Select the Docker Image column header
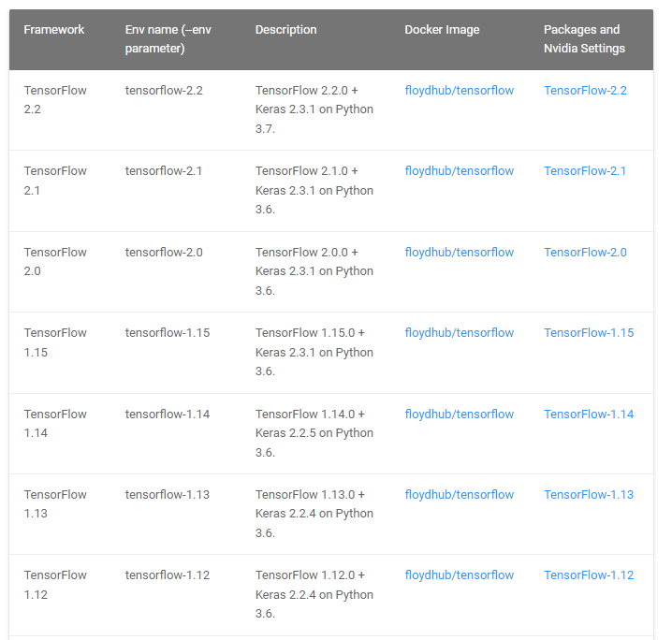 coord(442,30)
